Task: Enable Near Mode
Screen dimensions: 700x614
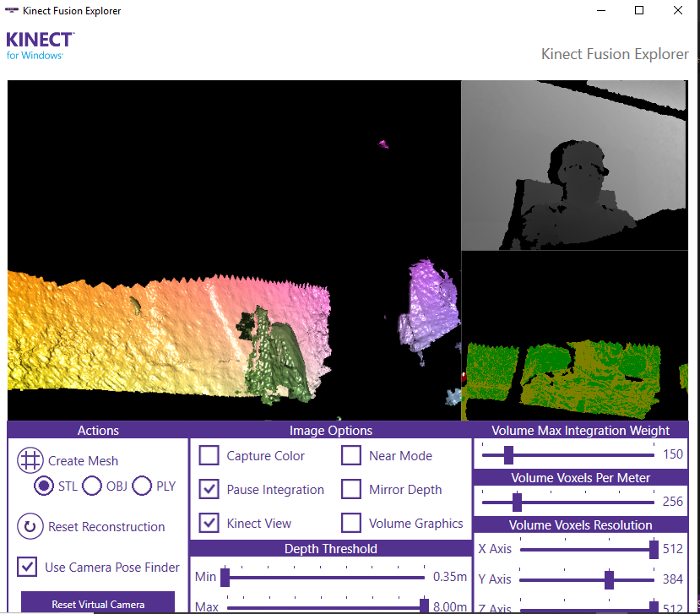Action: (x=351, y=455)
